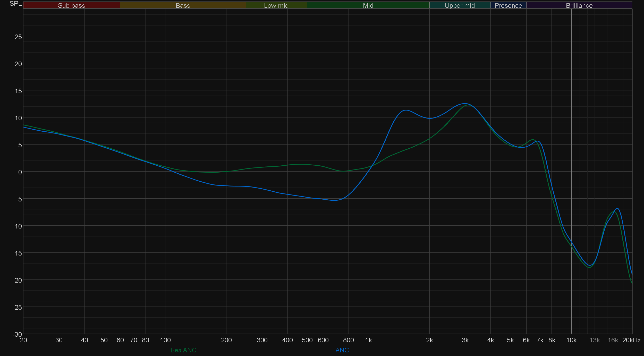Screen dimensions: 644x356
Task: Select the Mid frequency band header
Action: point(368,5)
